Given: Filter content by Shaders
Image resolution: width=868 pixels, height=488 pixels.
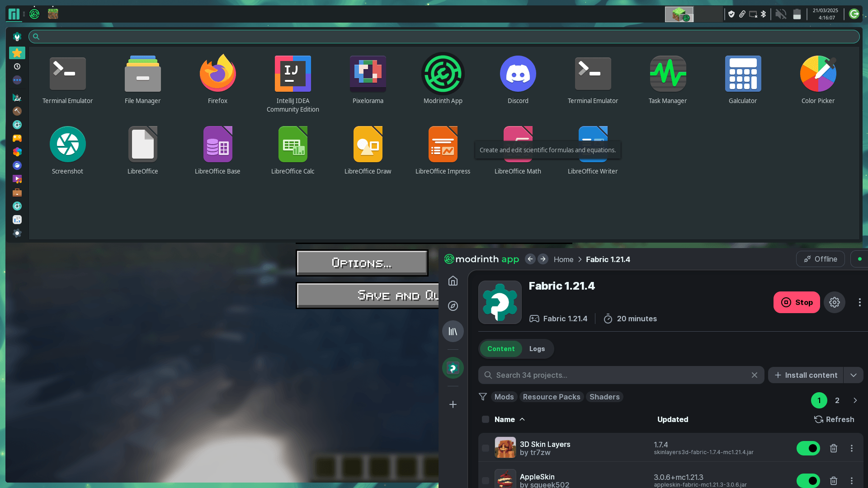Looking at the screenshot, I should (604, 397).
